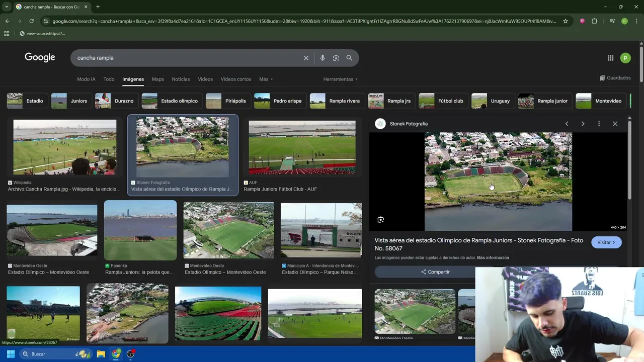
Task: Click the Google logo
Action: tap(40, 57)
